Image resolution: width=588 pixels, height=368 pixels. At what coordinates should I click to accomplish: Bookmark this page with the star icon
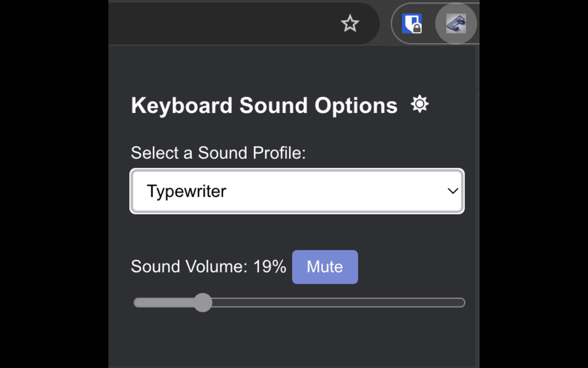click(350, 23)
